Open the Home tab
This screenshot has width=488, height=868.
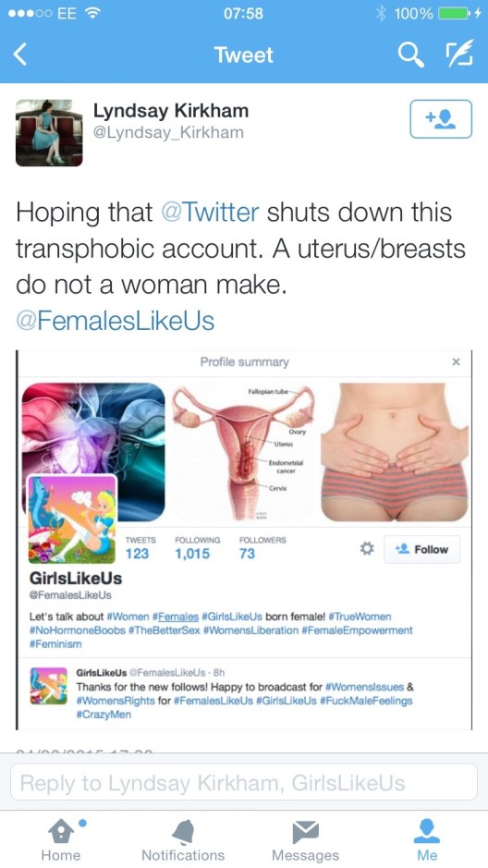point(61,840)
